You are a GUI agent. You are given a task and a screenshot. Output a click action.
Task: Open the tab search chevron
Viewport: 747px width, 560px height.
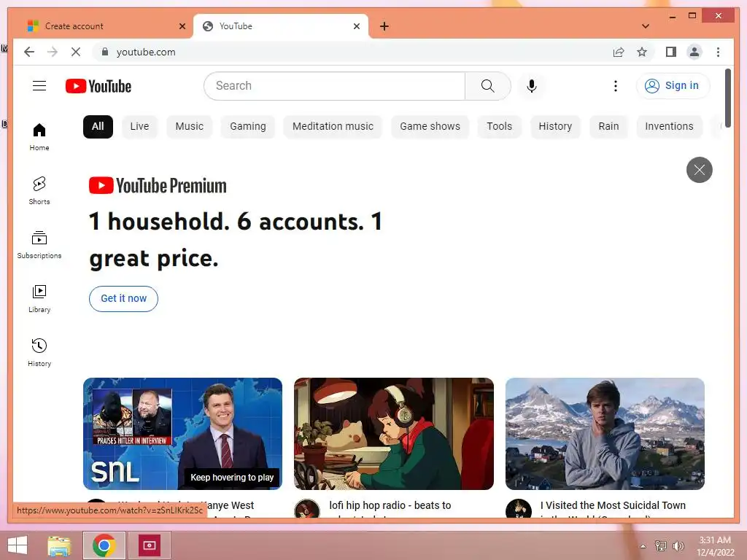coord(645,26)
